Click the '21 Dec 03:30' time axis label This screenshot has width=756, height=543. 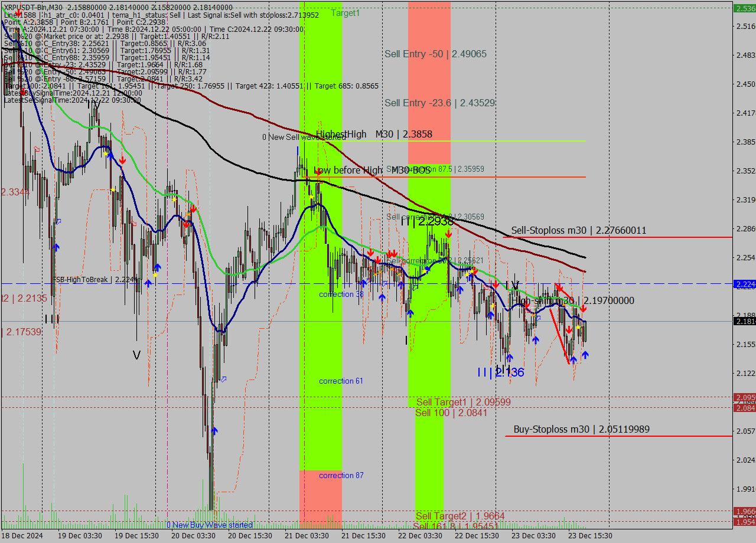(x=307, y=536)
